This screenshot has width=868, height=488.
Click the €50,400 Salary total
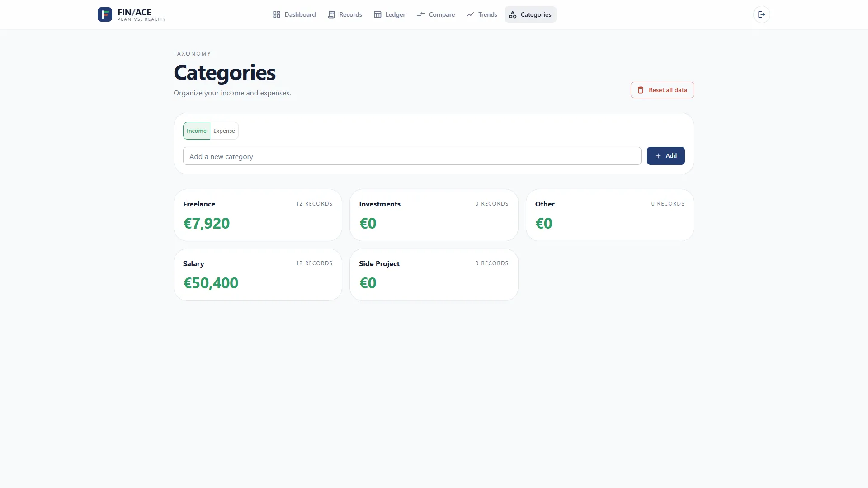coord(211,283)
